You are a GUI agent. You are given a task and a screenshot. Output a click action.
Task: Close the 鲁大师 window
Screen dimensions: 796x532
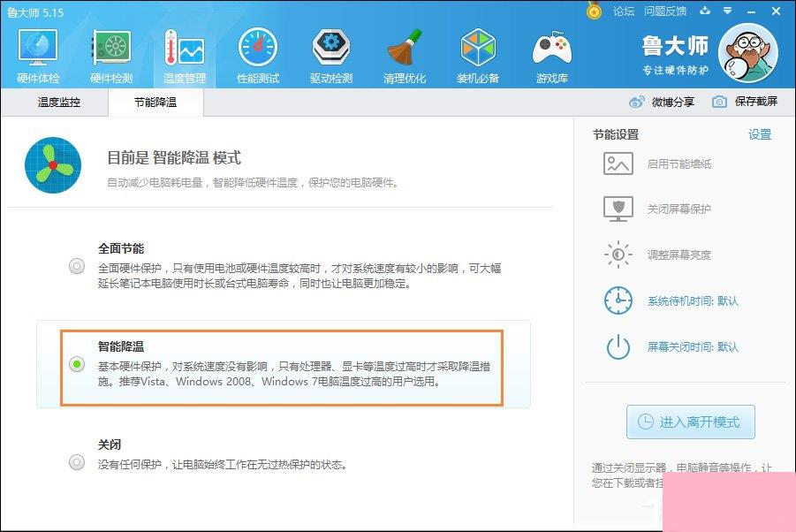(x=777, y=11)
